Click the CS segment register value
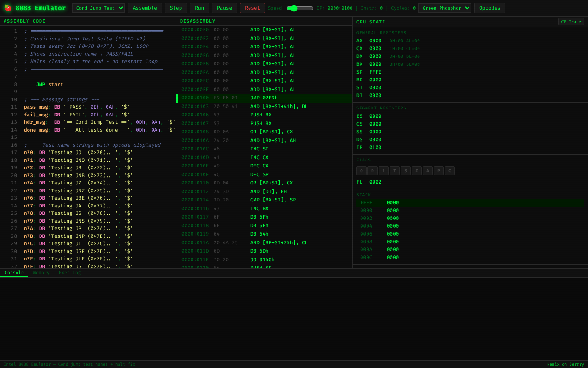Image resolution: width=588 pixels, height=368 pixels. 375,124
